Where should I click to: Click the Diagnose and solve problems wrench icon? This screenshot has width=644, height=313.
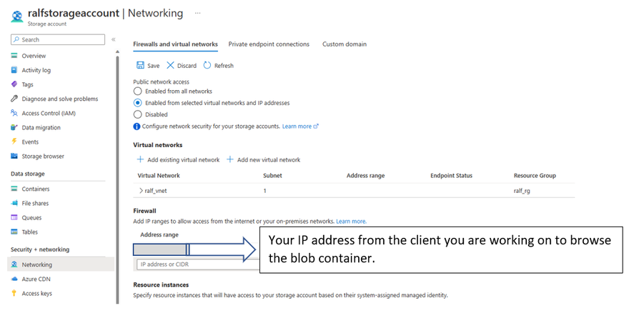14,99
